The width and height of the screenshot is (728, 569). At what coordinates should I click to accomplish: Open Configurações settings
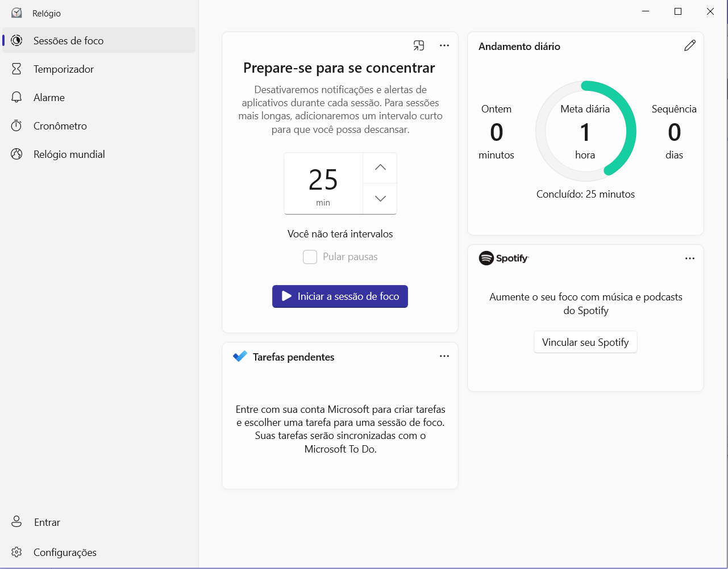[99, 552]
